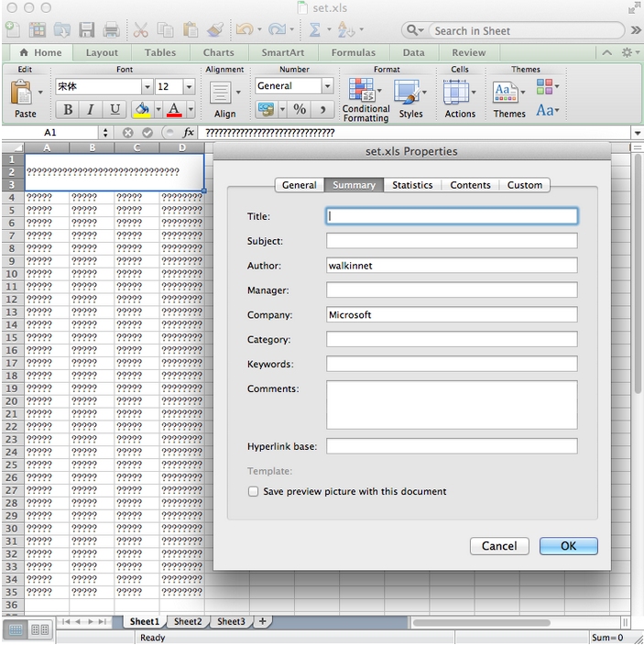The width and height of the screenshot is (644, 645).
Task: Click the Search in Sheet box
Action: pos(527,31)
